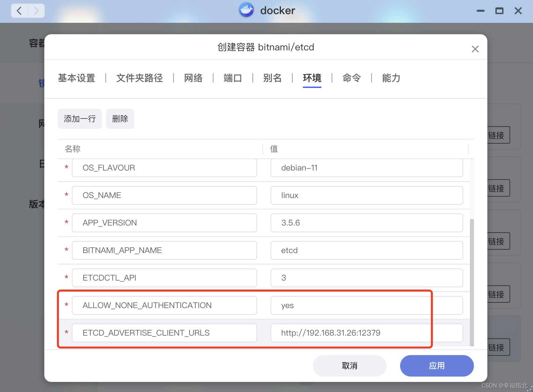The height and width of the screenshot is (392, 533).
Task: Click the 添加一行 button
Action: (80, 119)
